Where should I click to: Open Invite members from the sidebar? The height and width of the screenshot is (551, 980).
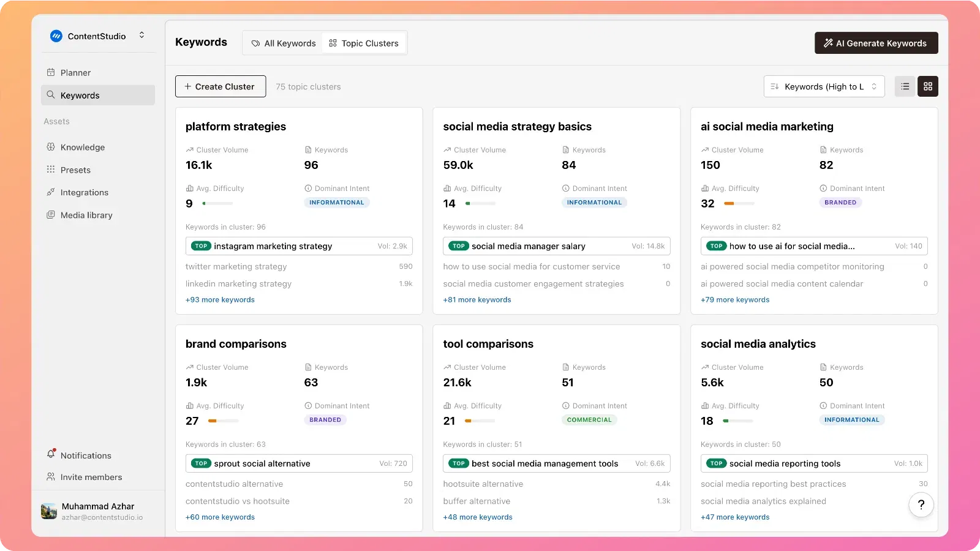coord(91,477)
